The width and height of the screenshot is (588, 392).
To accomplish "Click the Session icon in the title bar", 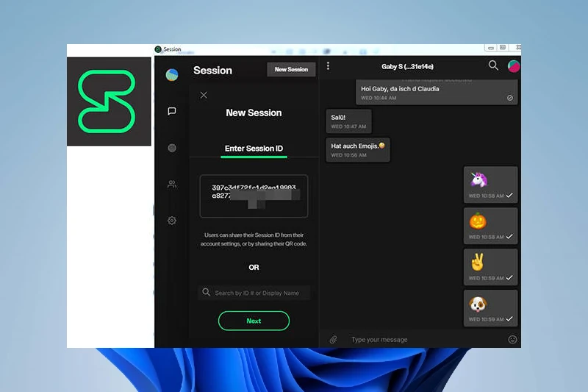I will [158, 49].
